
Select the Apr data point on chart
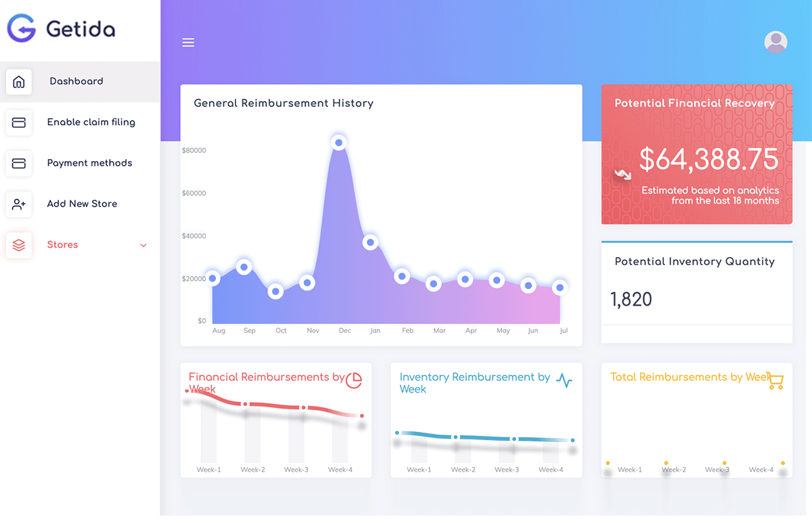pyautogui.click(x=465, y=279)
